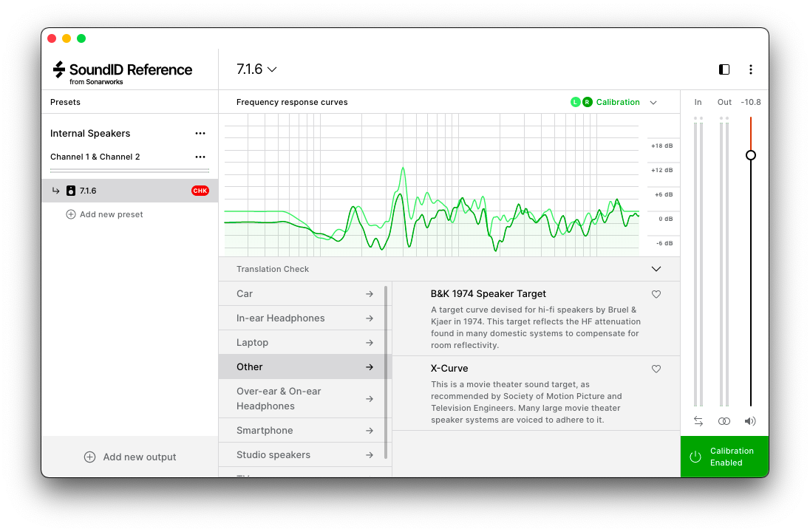810x532 pixels.
Task: Toggle the Calibration Enabled power button
Action: pyautogui.click(x=724, y=457)
